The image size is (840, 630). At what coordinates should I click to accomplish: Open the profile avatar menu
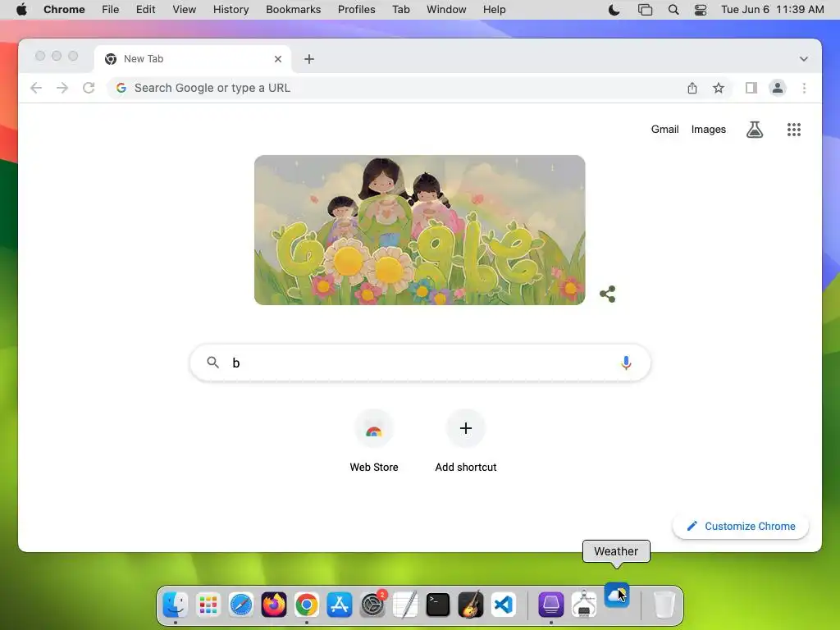tap(778, 88)
